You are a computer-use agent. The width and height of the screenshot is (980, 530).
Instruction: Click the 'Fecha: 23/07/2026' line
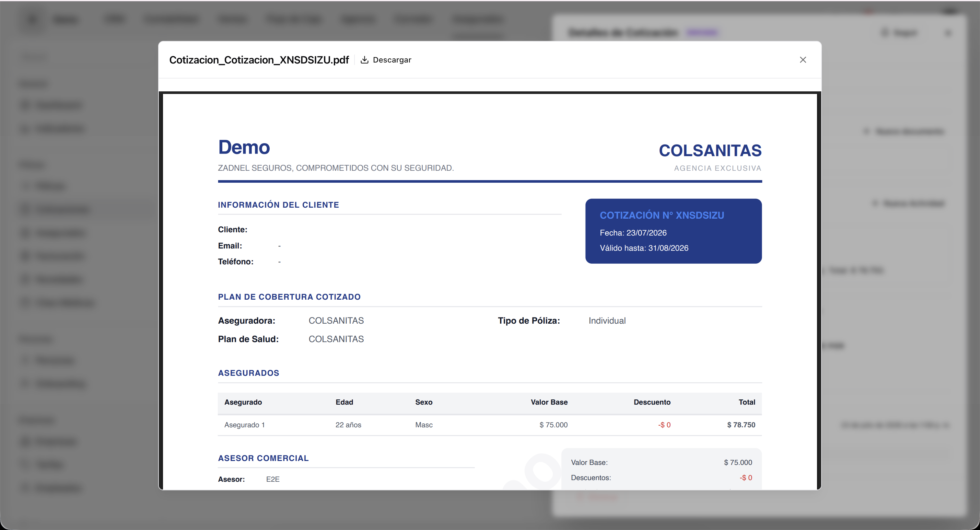coord(633,233)
